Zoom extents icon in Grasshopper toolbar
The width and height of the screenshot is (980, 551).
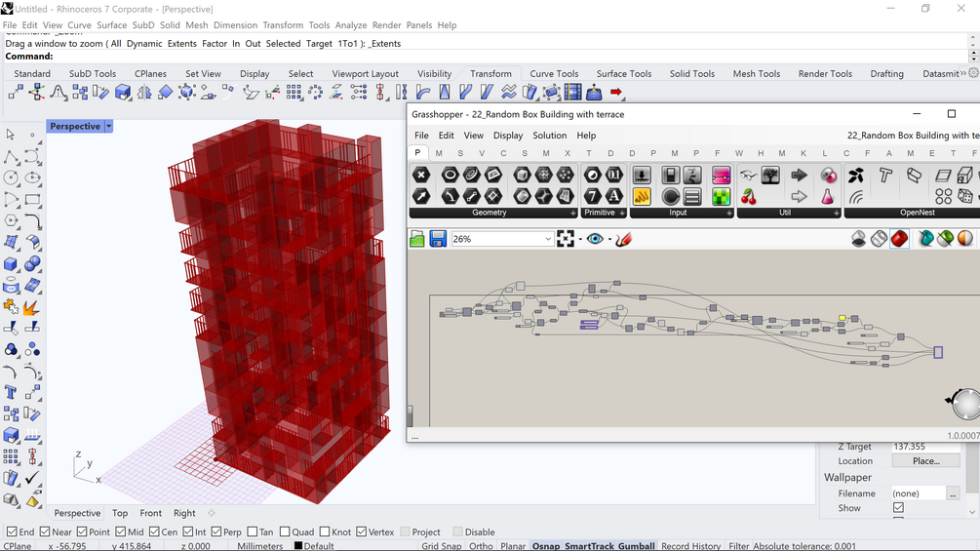[x=565, y=239]
